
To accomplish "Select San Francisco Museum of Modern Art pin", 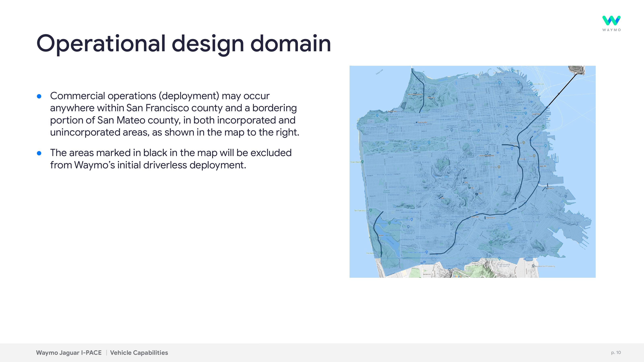I will [x=526, y=113].
